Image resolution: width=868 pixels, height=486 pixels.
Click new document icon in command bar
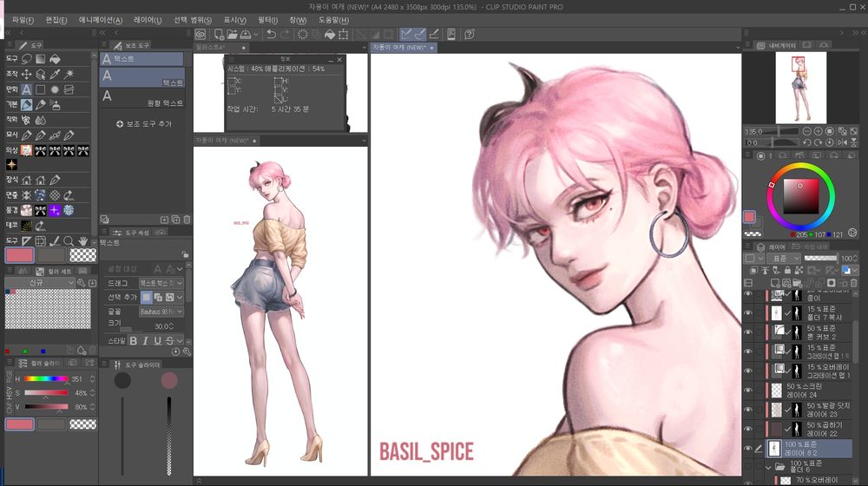(219, 35)
